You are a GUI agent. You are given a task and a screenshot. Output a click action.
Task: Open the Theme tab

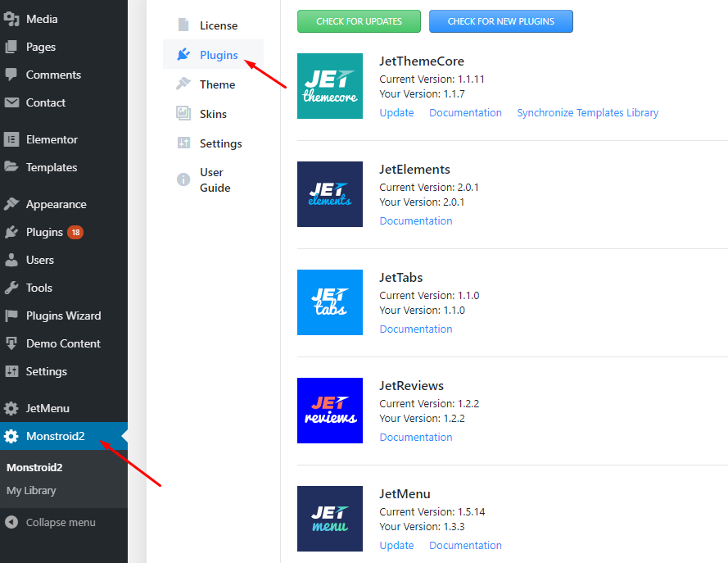(x=217, y=84)
